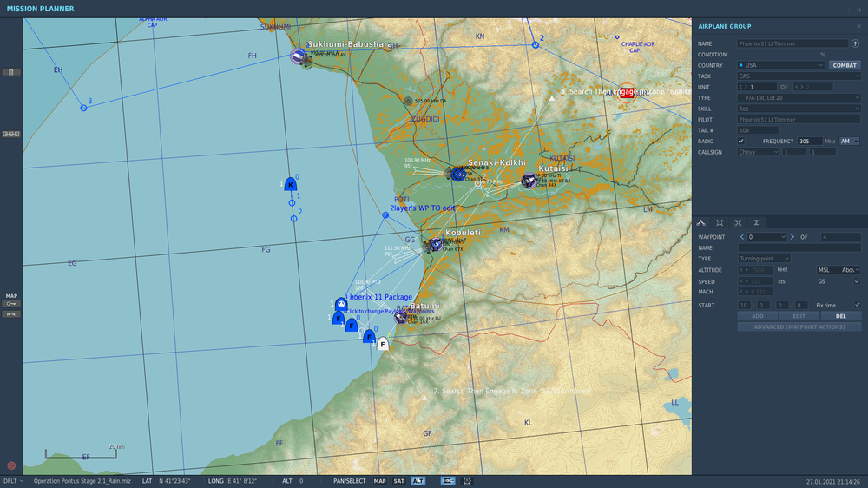868x488 pixels.
Task: Click the group NAME field Phoenix 51 Lt Trimmer
Action: coord(792,43)
